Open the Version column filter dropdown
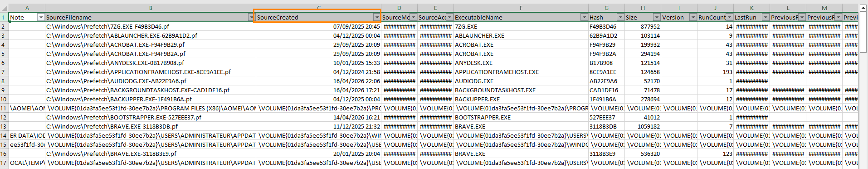Screen dimensions: 868x169 [x=693, y=17]
